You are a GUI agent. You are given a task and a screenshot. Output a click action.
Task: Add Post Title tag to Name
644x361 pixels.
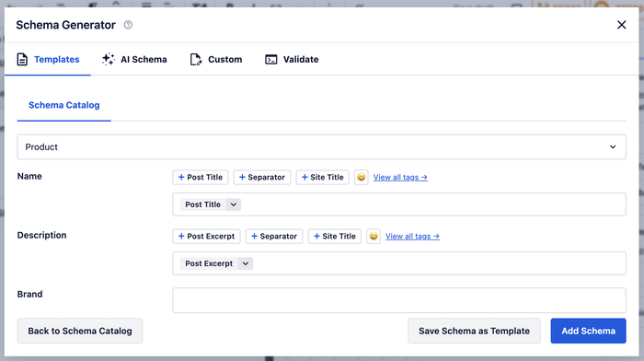(x=201, y=177)
